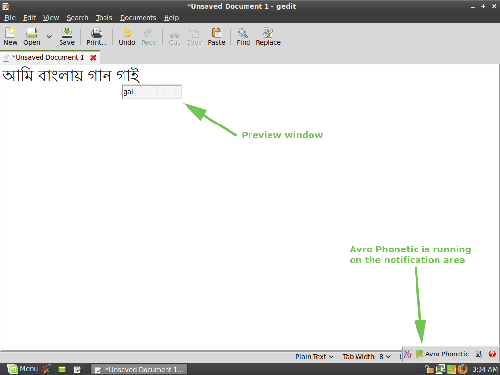Screen dimensions: 500x375
Task: Open a file with the Open icon
Action: [32, 36]
